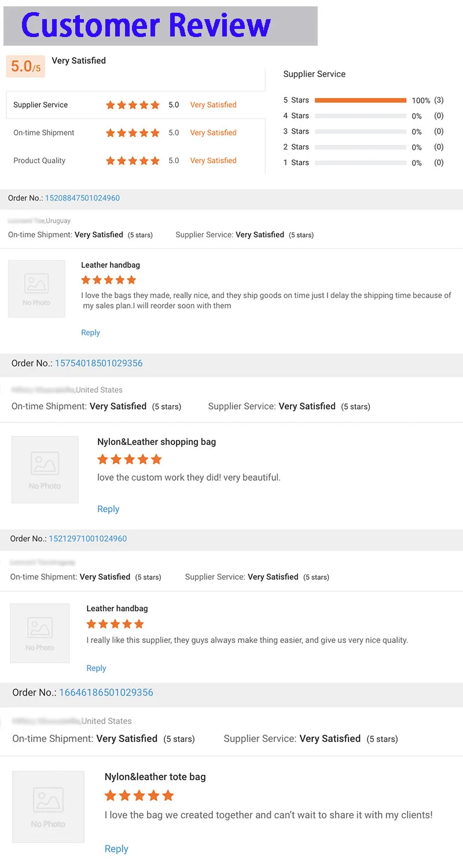Open order 15754018501029356

coord(98,363)
